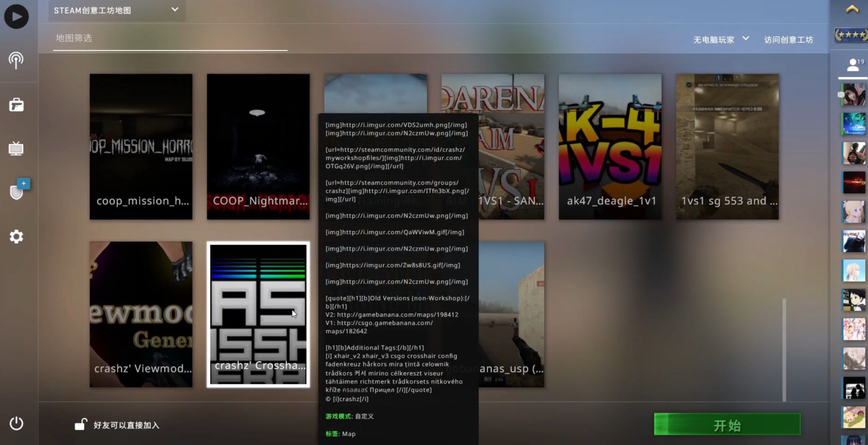This screenshot has height=445, width=868.
Task: Click the green glowing friend avatar
Action: (854, 124)
